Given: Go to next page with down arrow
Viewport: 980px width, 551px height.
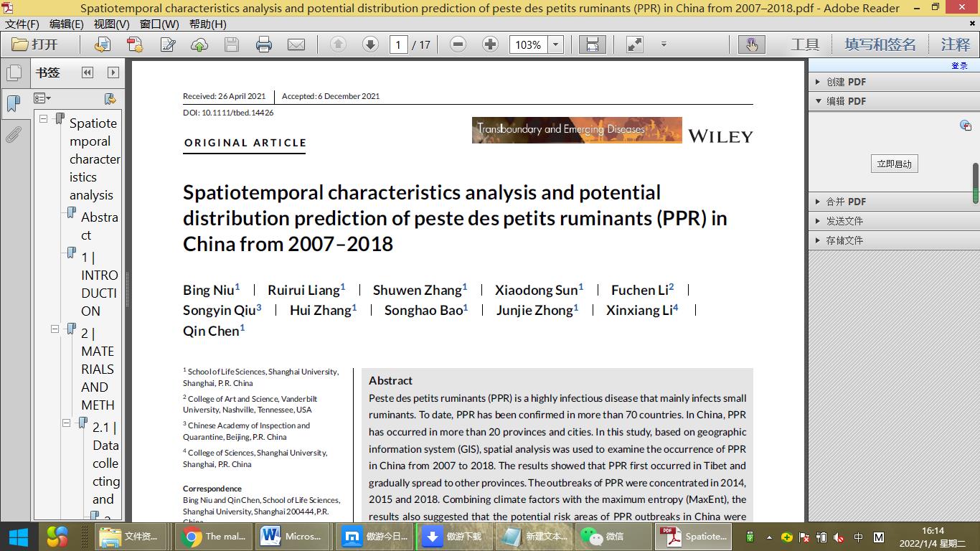Looking at the screenshot, I should (370, 44).
